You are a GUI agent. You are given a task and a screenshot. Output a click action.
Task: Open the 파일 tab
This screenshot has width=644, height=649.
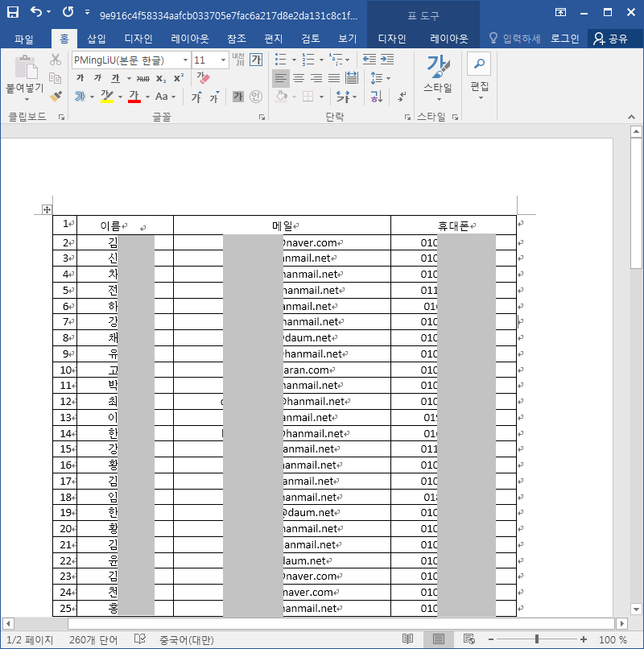tap(24, 39)
